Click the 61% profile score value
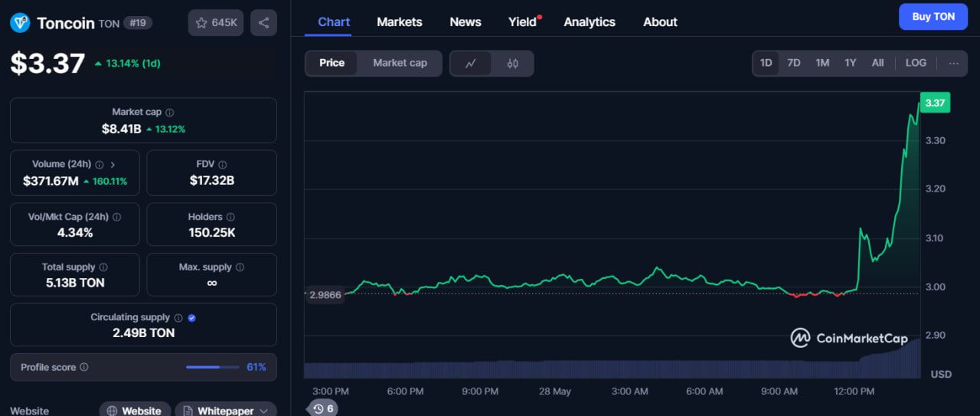 click(x=256, y=367)
